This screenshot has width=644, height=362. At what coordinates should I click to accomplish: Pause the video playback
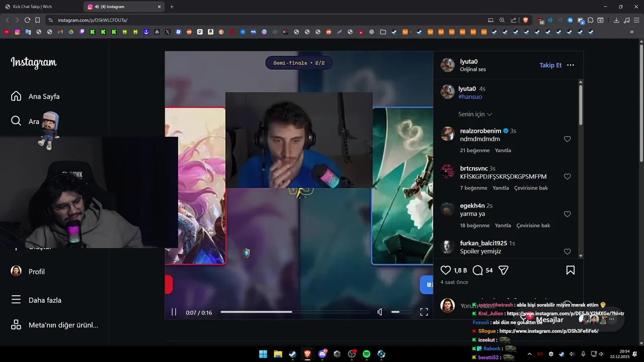tap(174, 312)
